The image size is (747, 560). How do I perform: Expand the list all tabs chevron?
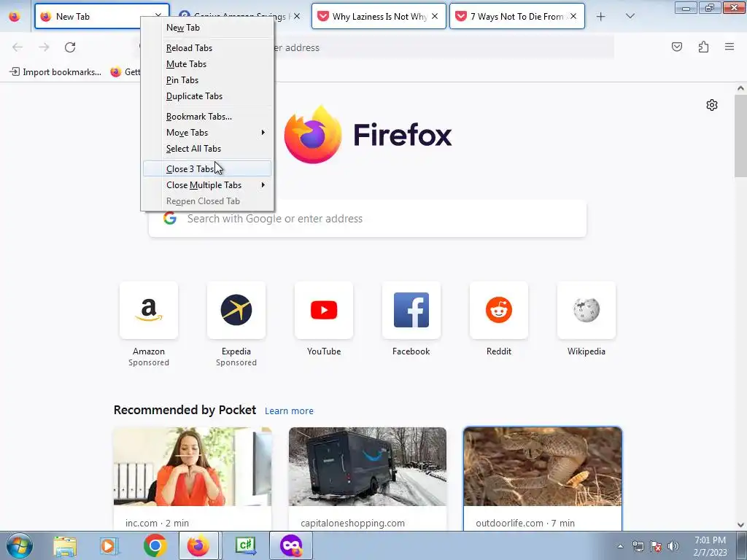(630, 16)
